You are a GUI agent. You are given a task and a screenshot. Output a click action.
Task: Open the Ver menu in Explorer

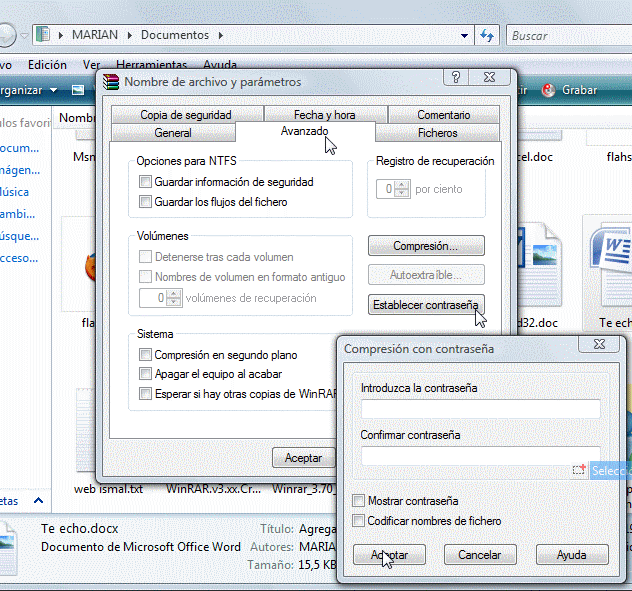(x=91, y=65)
